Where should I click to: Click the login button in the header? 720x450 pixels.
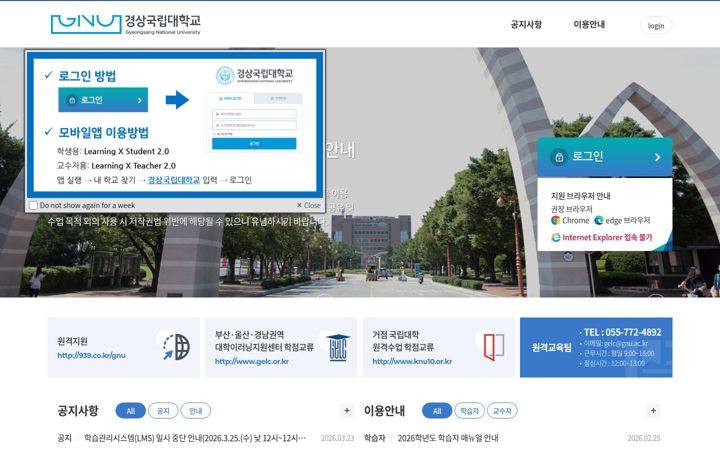click(656, 25)
